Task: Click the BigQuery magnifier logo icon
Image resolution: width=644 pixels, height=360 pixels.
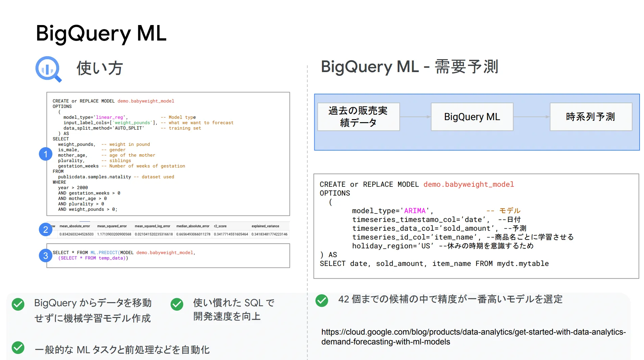Action: click(x=49, y=69)
